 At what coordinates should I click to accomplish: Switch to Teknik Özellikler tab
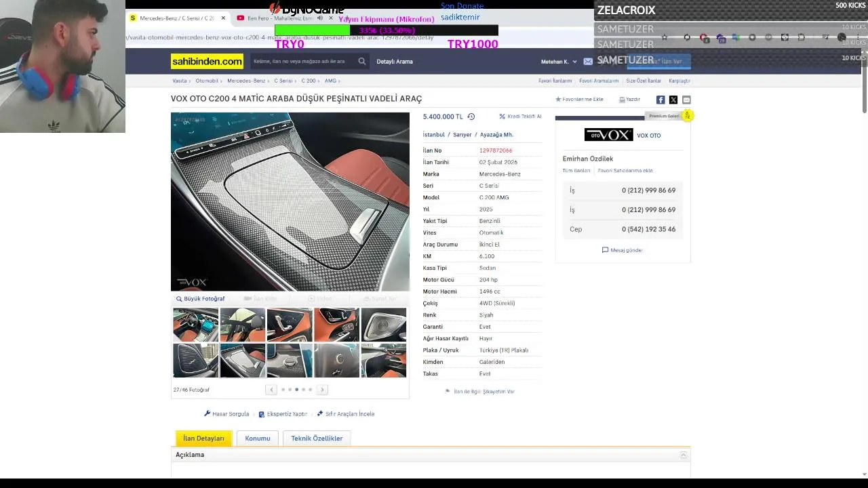point(317,439)
